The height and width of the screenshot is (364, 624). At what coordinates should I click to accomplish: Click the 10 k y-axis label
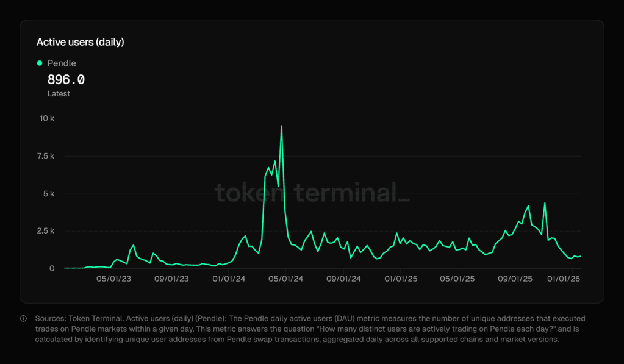point(48,118)
